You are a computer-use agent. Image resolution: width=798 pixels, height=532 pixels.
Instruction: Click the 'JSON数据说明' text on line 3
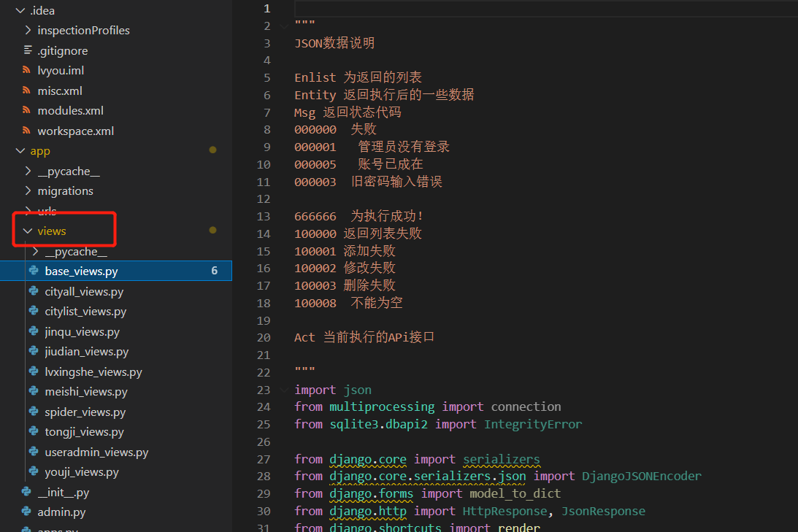334,43
